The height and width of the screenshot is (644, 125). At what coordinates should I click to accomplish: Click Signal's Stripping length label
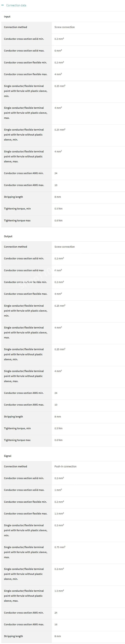coord(13,636)
